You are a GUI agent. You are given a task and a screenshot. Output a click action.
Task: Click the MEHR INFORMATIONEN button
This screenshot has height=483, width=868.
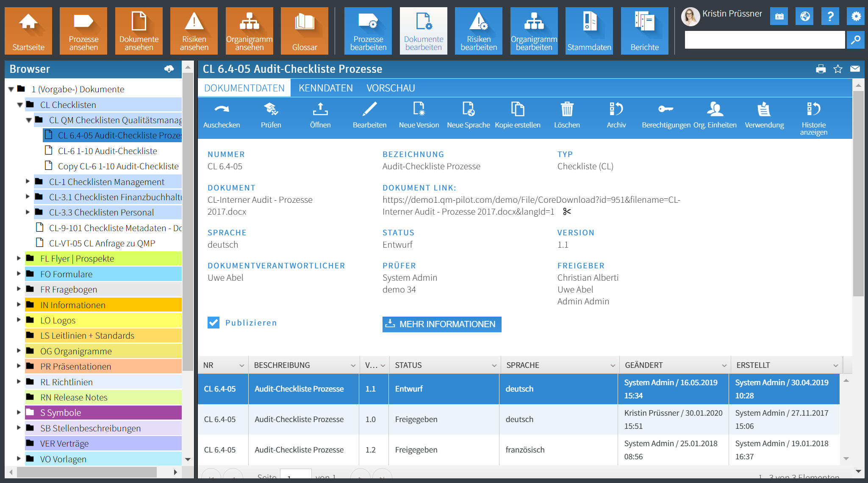(441, 324)
